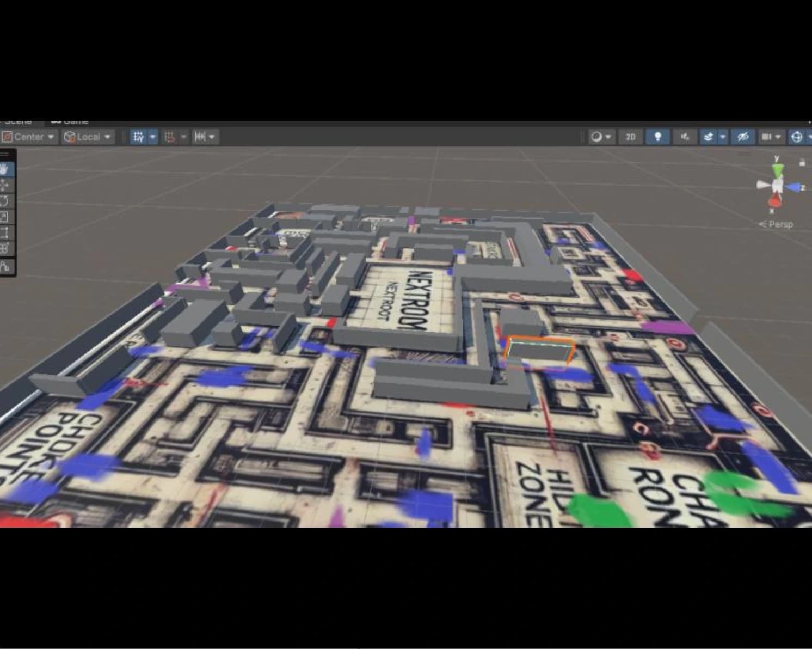Toggle scene lighting with the bulb
This screenshot has height=649, width=812.
pos(658,137)
